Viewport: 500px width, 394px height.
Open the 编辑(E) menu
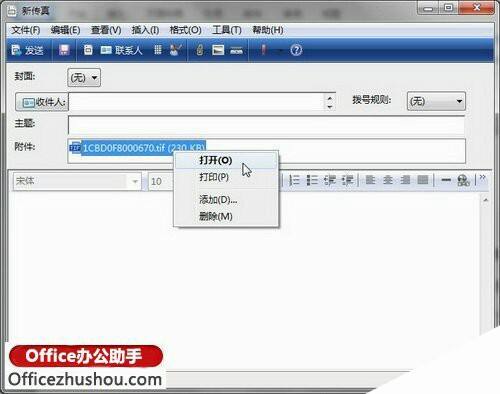[65, 30]
